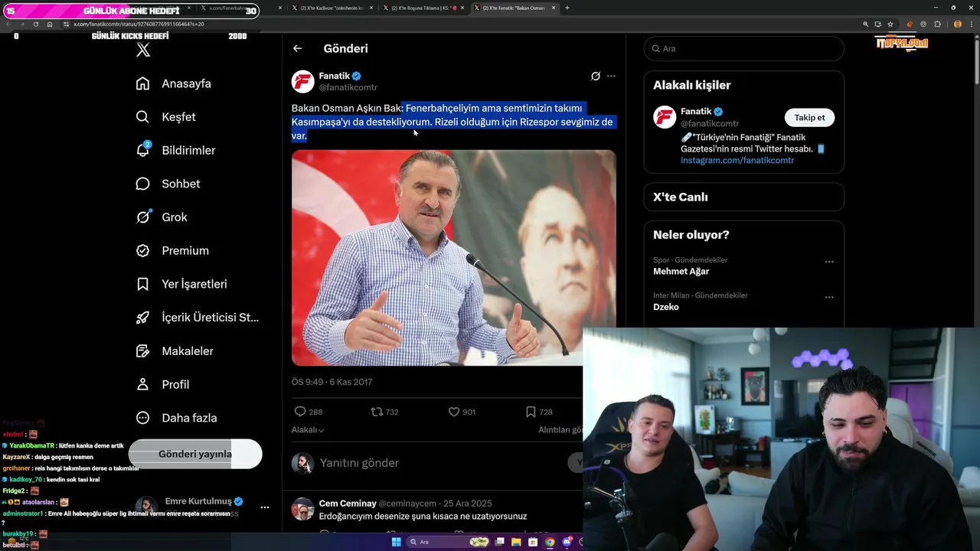
Task: Open more options for Dzeko trend
Action: [829, 297]
